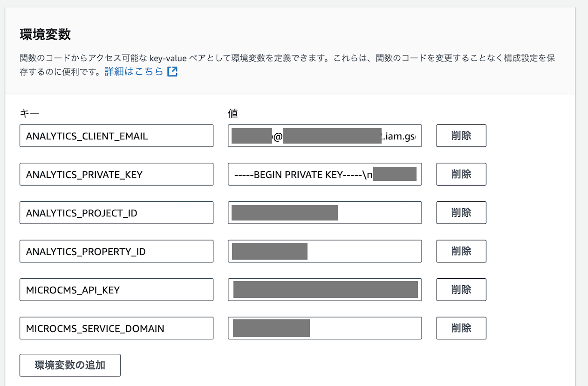Screen dimensions: 588x386
Task: Click 削除 next to MICROCMS_SERVICE_DOMAIN
Action: coord(461,328)
